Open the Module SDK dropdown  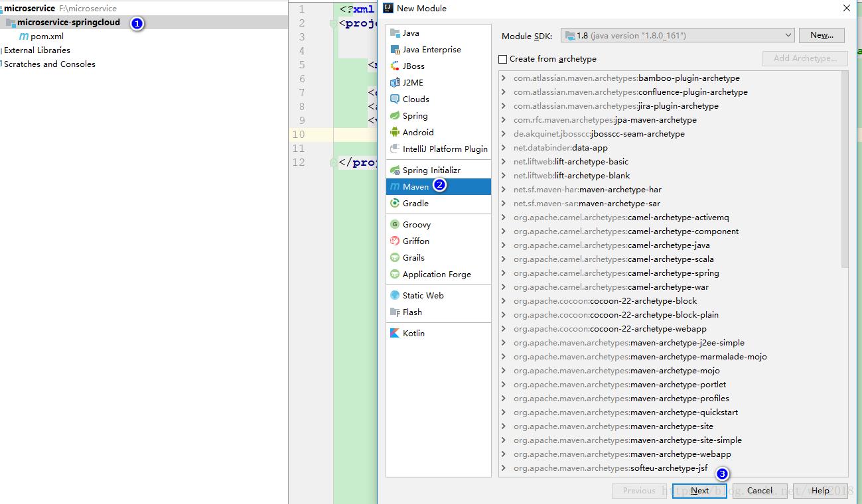[677, 35]
